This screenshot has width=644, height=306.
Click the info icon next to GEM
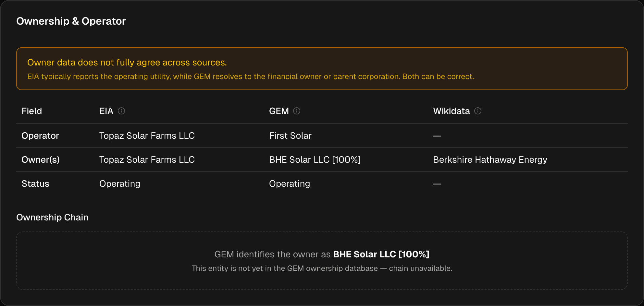297,111
